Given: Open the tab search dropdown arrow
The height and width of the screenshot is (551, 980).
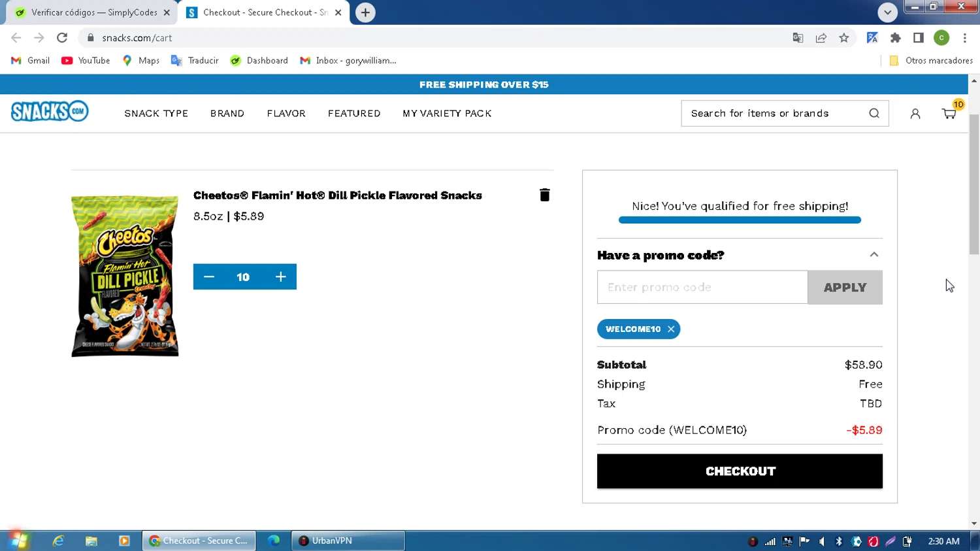Looking at the screenshot, I should click(x=887, y=12).
